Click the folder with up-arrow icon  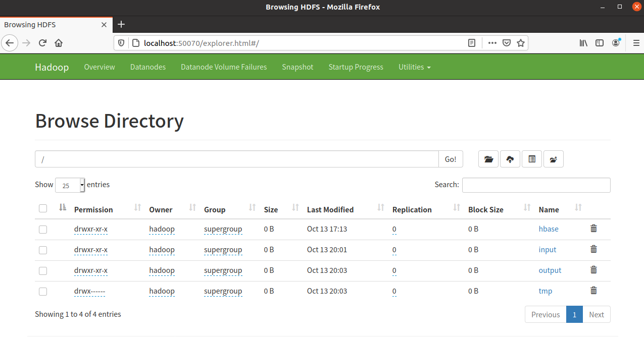[x=554, y=159]
